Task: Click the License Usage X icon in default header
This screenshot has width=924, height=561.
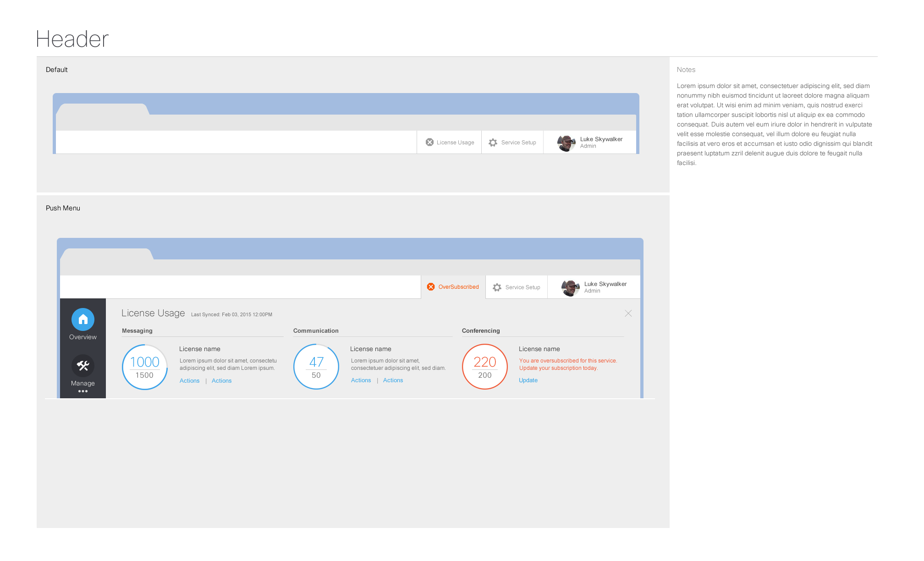Action: pyautogui.click(x=429, y=143)
